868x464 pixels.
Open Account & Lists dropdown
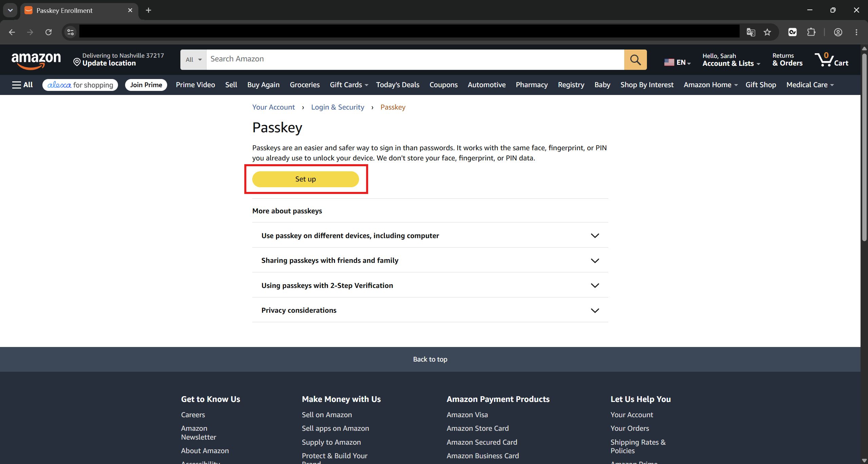click(x=731, y=60)
